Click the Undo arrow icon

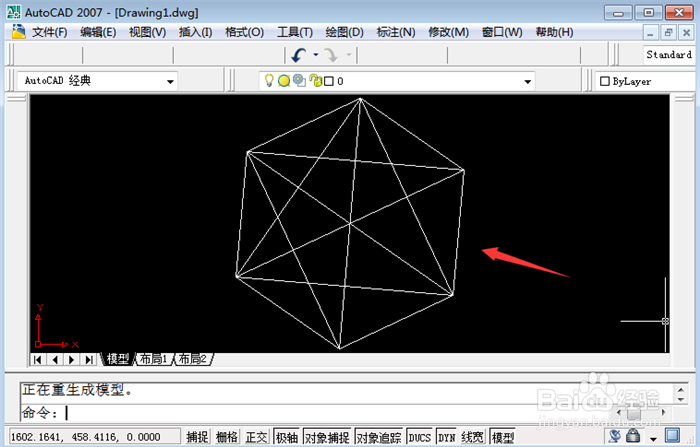pyautogui.click(x=299, y=55)
